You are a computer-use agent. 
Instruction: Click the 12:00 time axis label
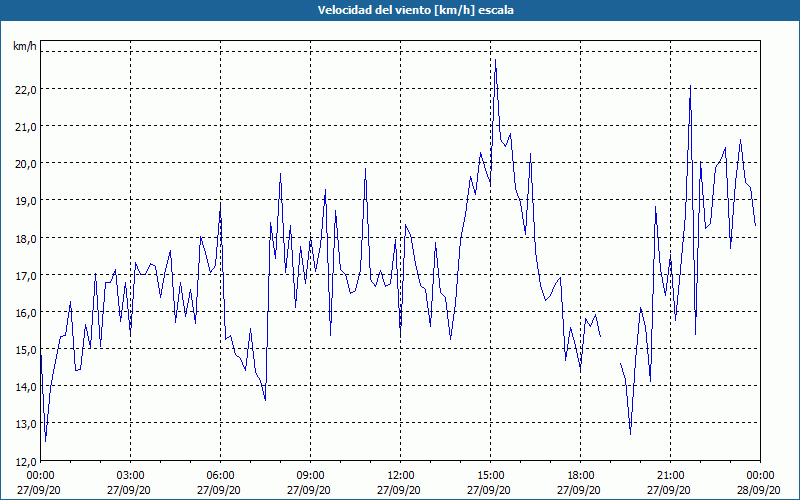pos(401,476)
